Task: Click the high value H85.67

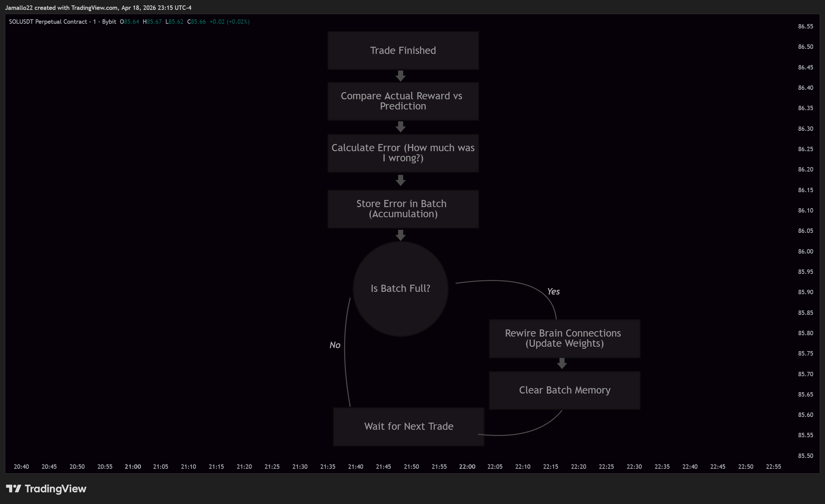Action: tap(152, 22)
